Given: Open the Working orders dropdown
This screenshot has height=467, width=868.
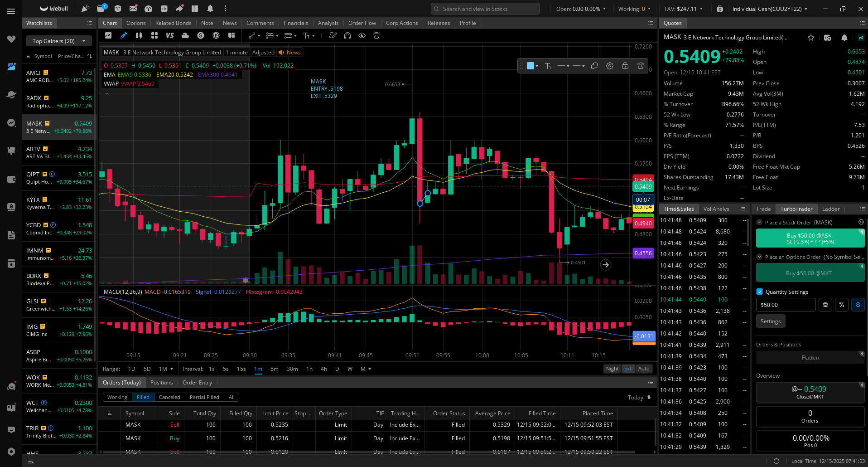Looking at the screenshot, I should pos(634,9).
